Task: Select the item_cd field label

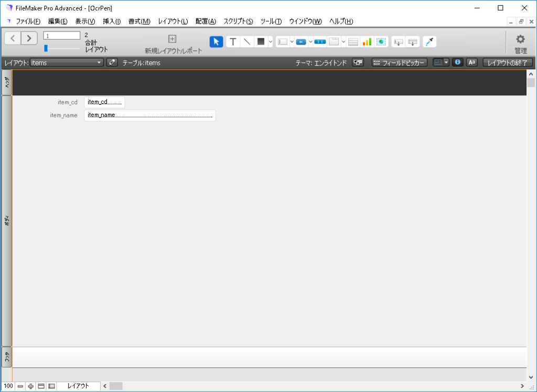Action: 68,102
